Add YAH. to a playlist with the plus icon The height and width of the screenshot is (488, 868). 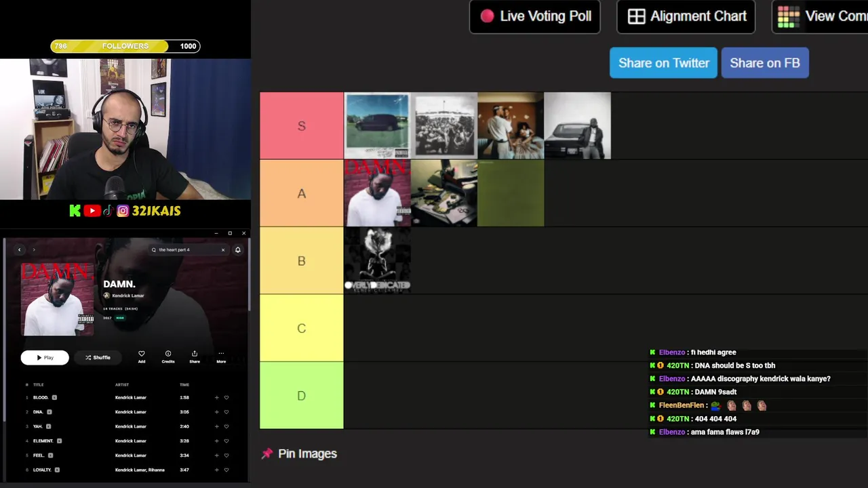click(x=216, y=426)
